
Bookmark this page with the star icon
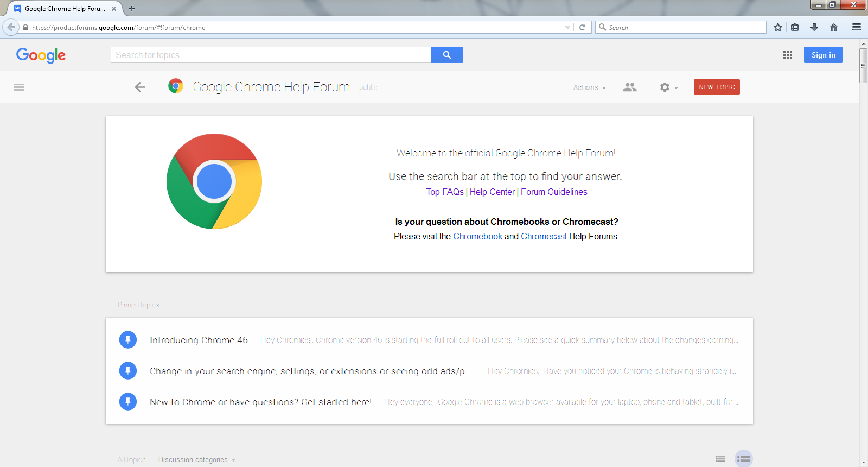click(x=778, y=27)
